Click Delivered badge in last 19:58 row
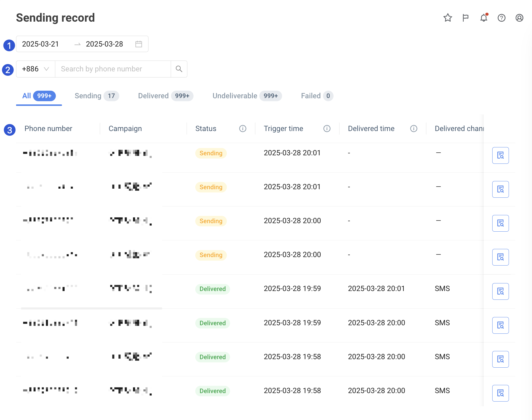This screenshot has width=532, height=420. pos(213,391)
